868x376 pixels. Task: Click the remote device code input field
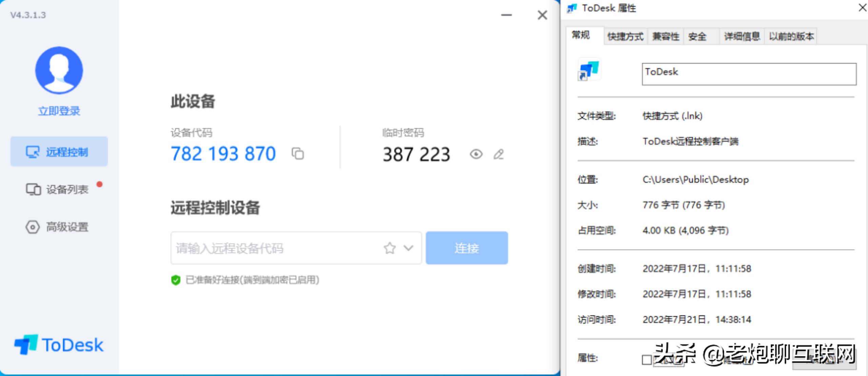(x=271, y=248)
